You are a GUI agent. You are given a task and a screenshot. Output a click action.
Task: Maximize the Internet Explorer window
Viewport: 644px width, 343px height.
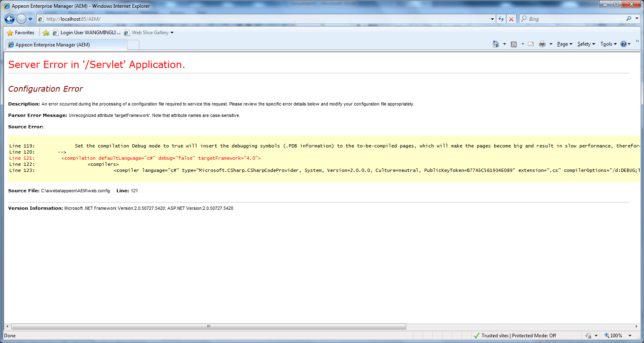click(616, 4)
